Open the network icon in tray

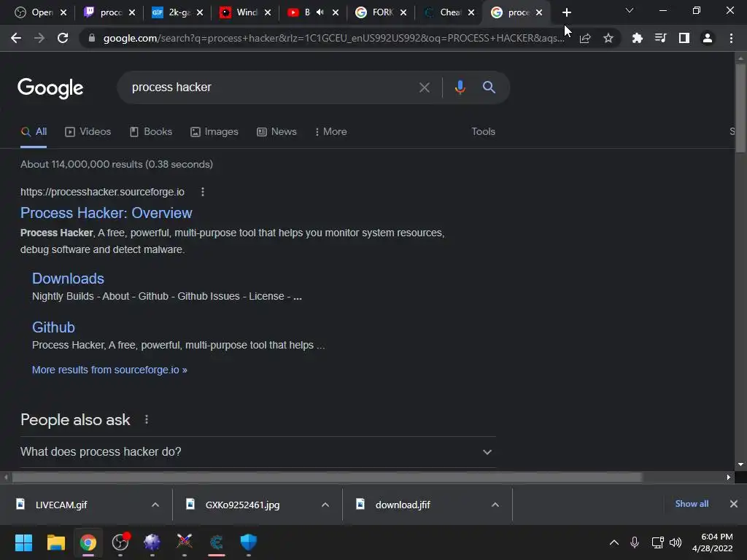(657, 542)
